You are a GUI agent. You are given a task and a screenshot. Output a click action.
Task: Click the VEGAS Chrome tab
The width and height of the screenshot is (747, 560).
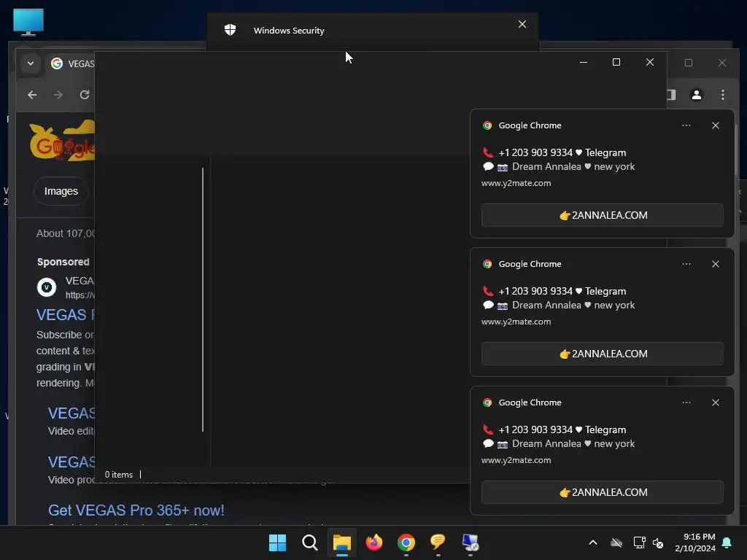72,63
